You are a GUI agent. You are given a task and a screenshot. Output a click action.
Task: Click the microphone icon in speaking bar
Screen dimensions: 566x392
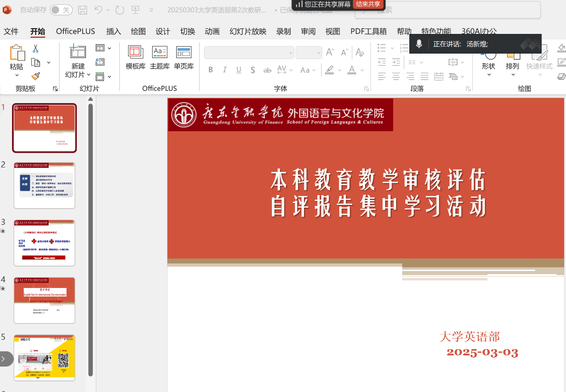pos(419,44)
